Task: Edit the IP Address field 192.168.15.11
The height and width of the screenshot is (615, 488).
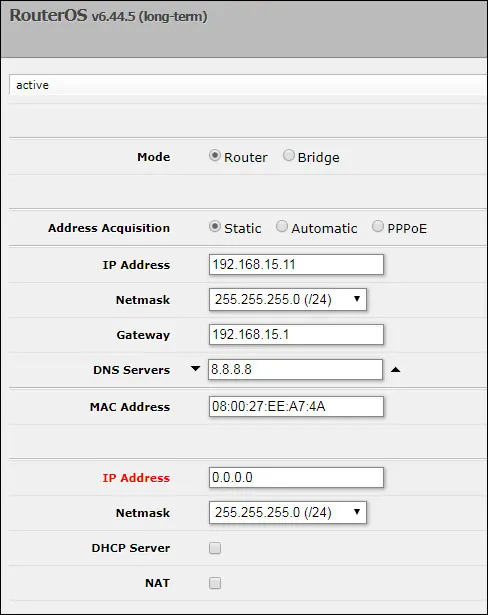Action: coord(296,264)
